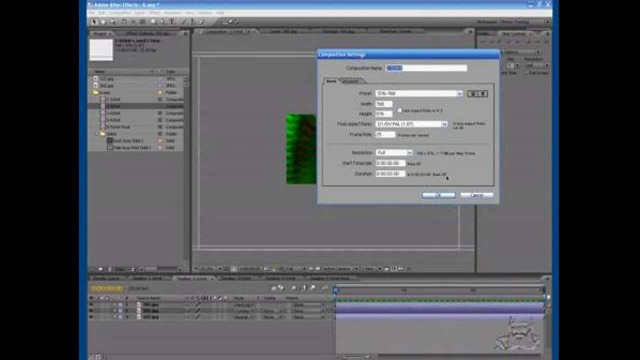Click the Width input field
This screenshot has width=640, height=360.
pyautogui.click(x=384, y=104)
